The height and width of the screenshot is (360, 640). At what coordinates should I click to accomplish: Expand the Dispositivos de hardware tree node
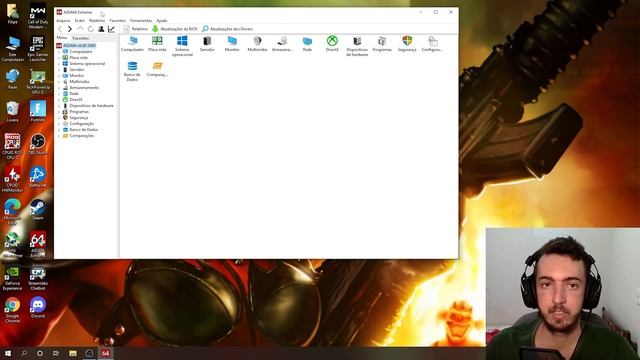59,106
